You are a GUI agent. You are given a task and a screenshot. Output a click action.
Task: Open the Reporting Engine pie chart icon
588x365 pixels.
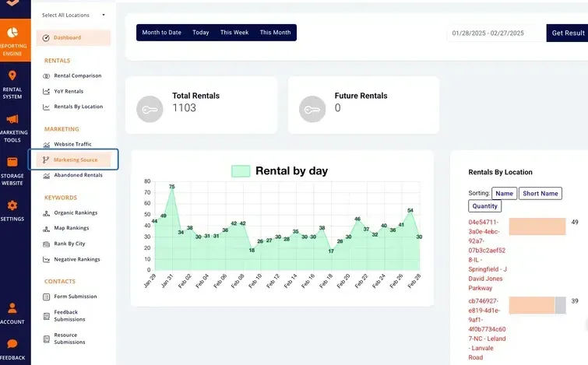(12, 33)
